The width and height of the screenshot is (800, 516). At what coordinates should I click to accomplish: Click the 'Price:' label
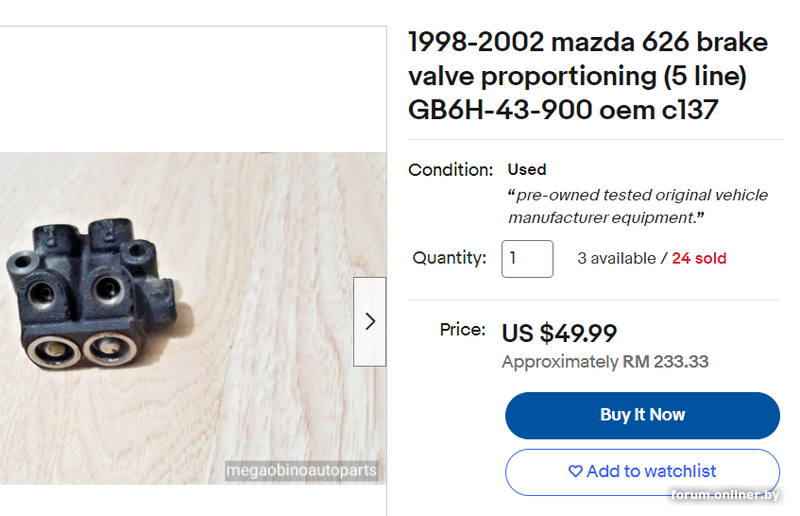coord(463,330)
